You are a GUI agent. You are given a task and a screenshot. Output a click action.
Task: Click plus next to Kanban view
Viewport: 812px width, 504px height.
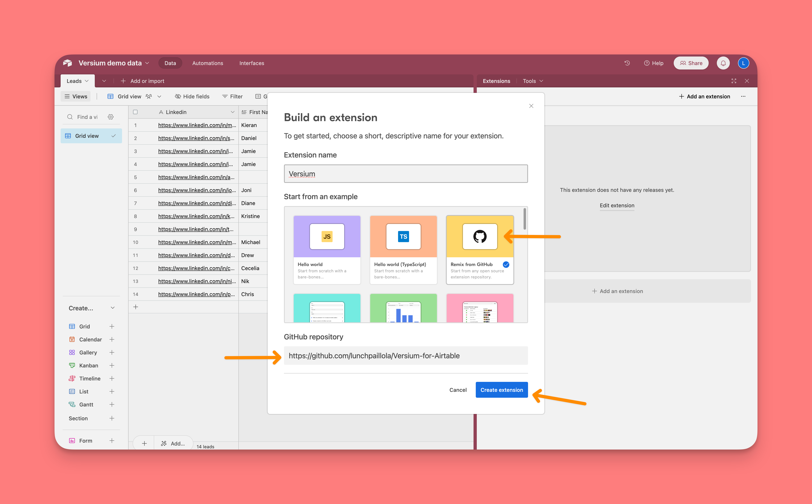[x=112, y=365]
